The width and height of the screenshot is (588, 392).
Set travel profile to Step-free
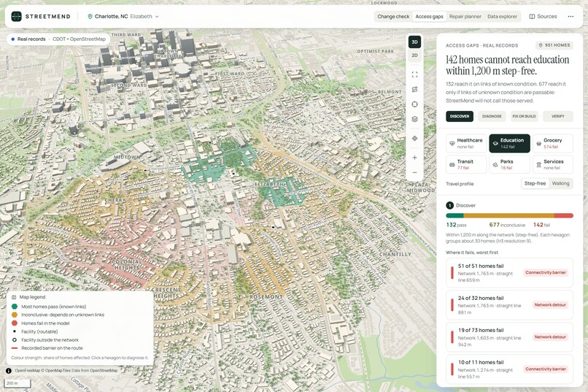click(535, 183)
